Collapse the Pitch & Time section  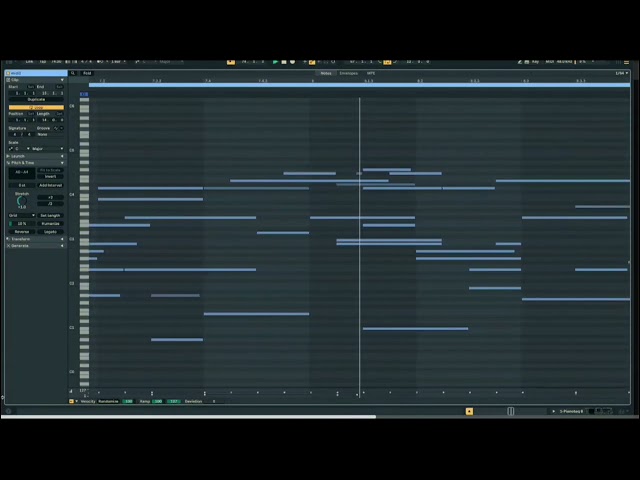tap(62, 162)
